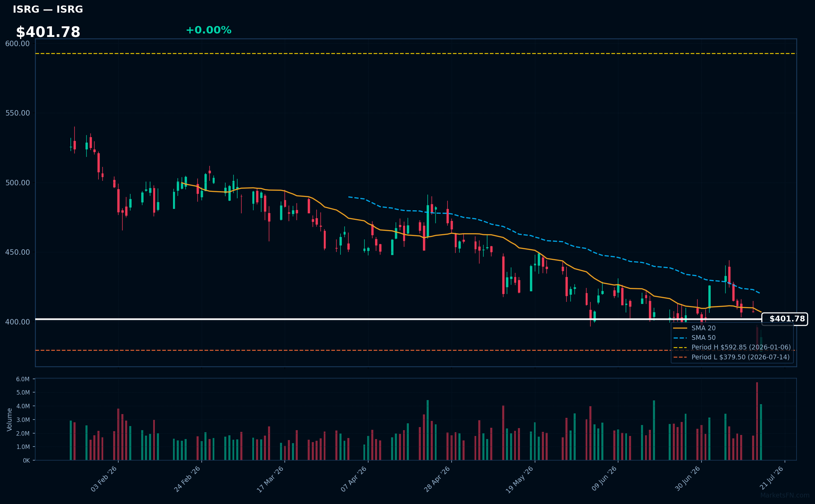
Task: Click the 600.00 price axis label
Action: [17, 43]
